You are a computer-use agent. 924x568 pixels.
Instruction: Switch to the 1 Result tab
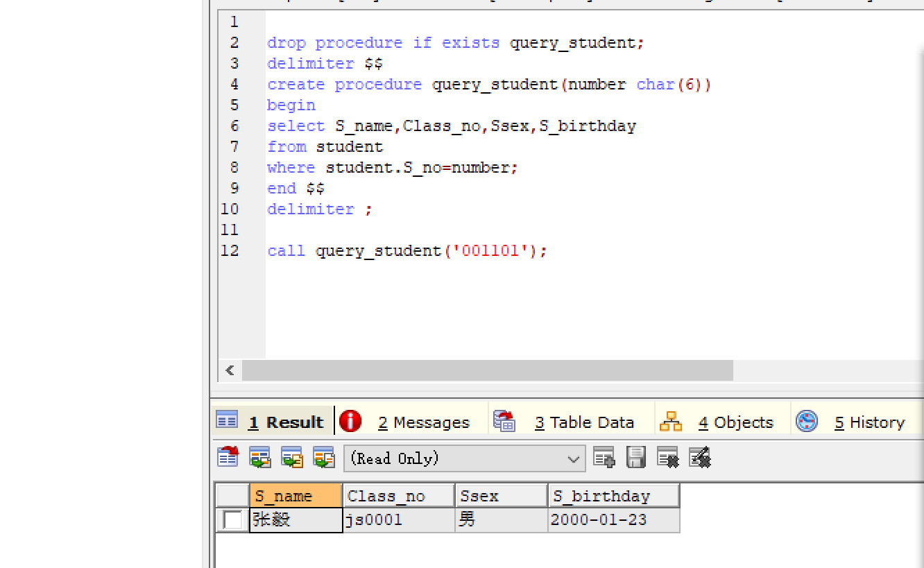tap(272, 422)
